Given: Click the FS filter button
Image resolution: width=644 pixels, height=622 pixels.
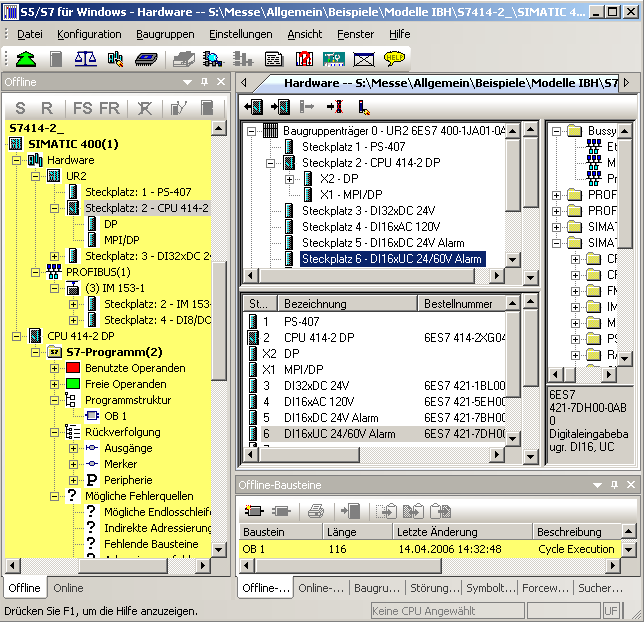Looking at the screenshot, I should (83, 108).
